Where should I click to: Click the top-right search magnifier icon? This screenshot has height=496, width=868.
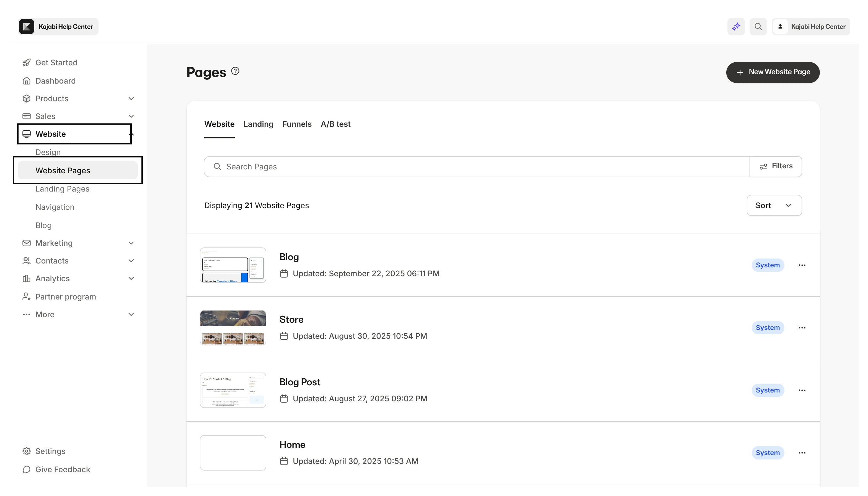point(758,26)
